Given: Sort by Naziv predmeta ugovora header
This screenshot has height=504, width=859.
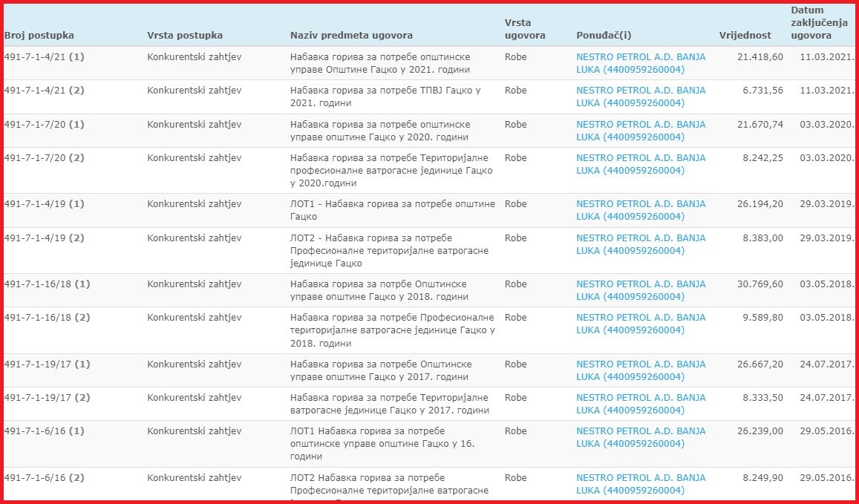Looking at the screenshot, I should pyautogui.click(x=351, y=36).
